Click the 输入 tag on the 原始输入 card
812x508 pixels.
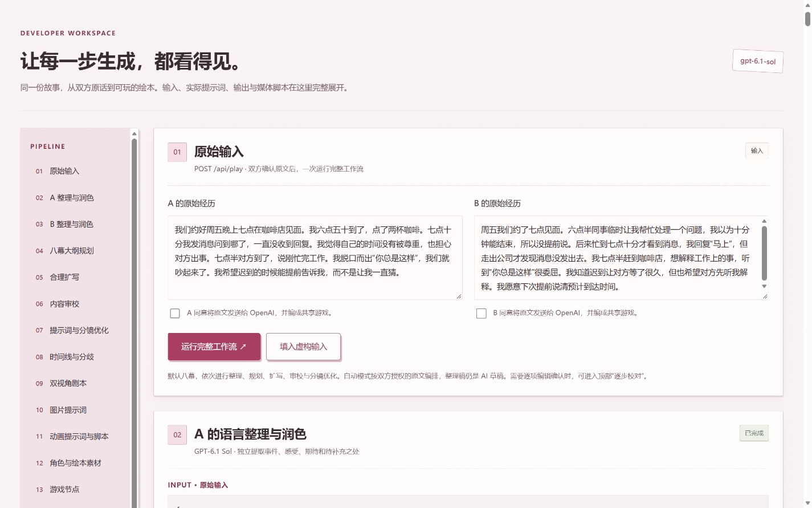[x=757, y=151]
